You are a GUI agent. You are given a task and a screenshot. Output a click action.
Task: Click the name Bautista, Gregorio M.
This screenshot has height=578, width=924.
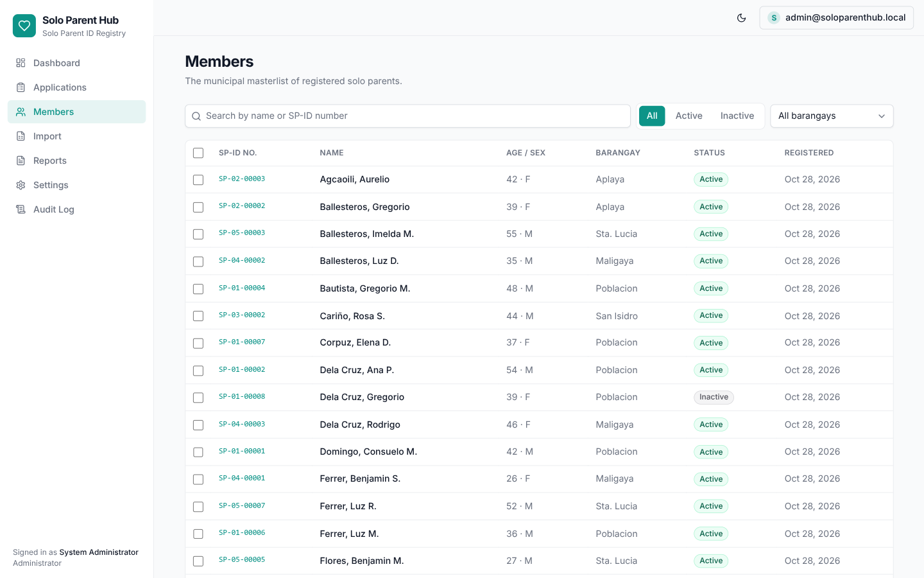click(x=364, y=289)
